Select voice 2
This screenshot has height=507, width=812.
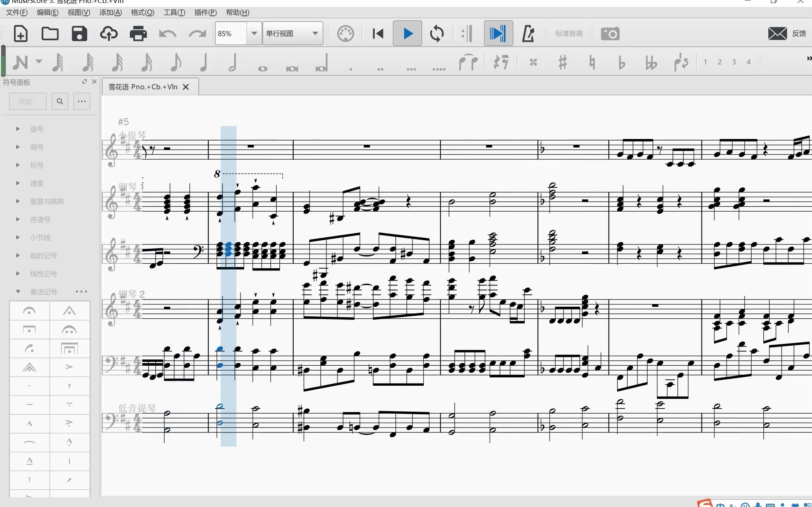click(x=720, y=62)
